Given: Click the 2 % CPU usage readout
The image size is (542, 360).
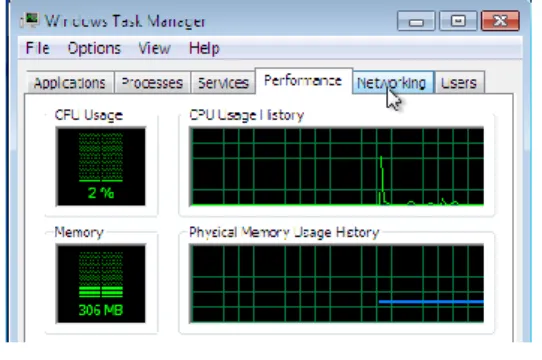Looking at the screenshot, I should pyautogui.click(x=101, y=193).
